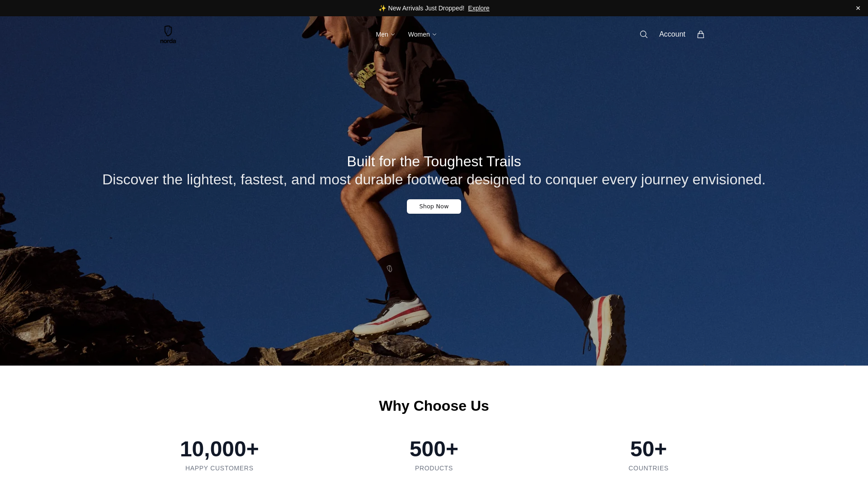Go to the Account page
868x488 pixels.
(672, 34)
